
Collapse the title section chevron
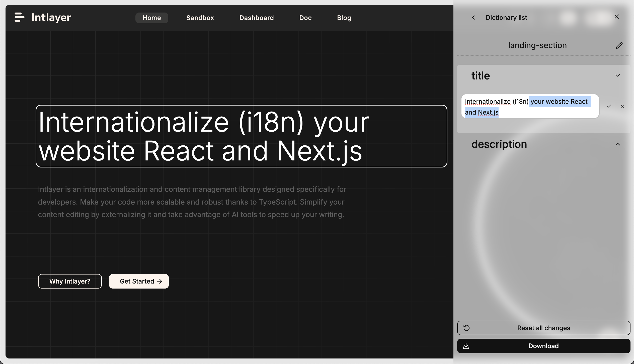[617, 75]
